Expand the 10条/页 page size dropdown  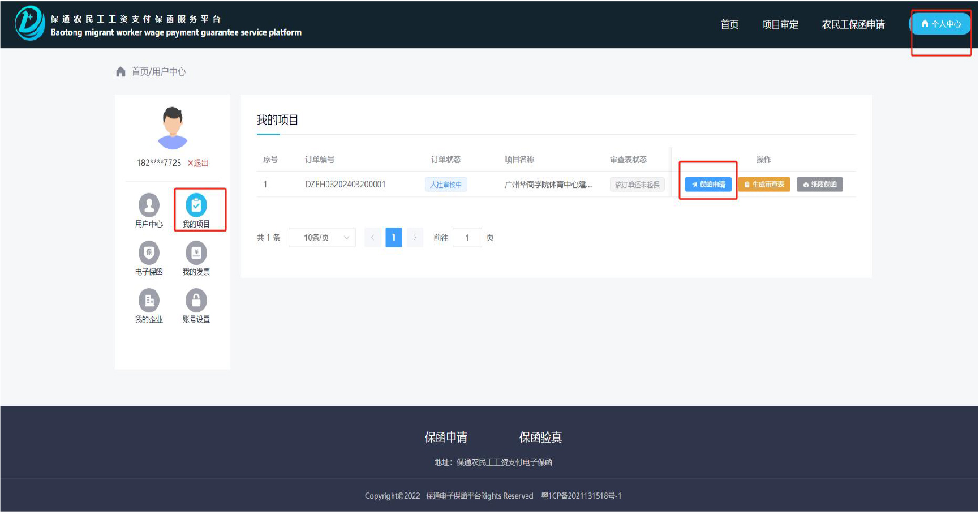[322, 238]
